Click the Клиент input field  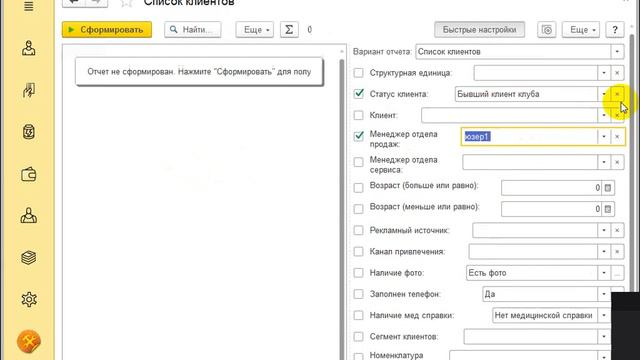click(x=509, y=116)
